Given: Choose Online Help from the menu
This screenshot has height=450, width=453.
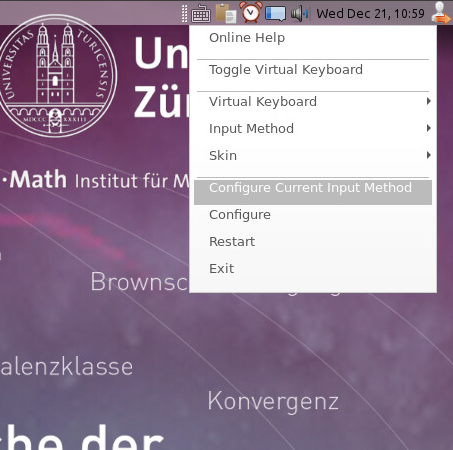Looking at the screenshot, I should [x=313, y=38].
